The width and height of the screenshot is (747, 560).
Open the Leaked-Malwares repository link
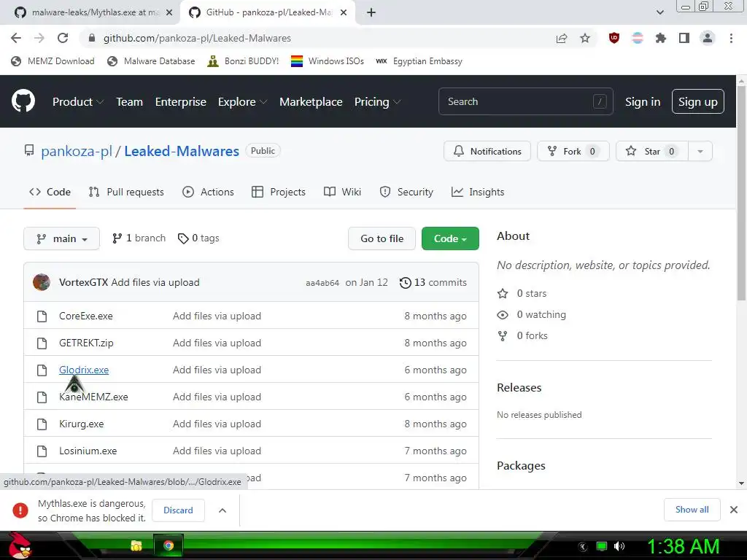pos(182,152)
